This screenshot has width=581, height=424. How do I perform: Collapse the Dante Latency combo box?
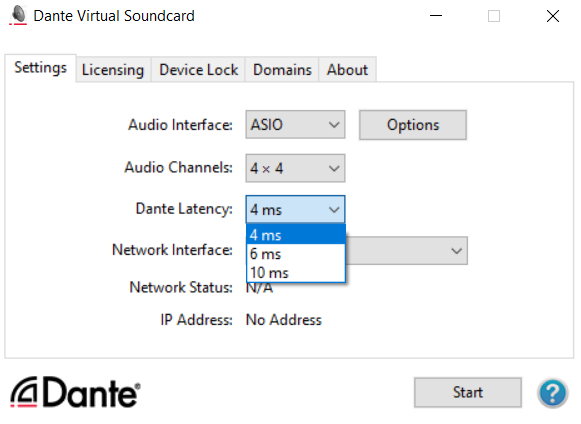pyautogui.click(x=295, y=209)
